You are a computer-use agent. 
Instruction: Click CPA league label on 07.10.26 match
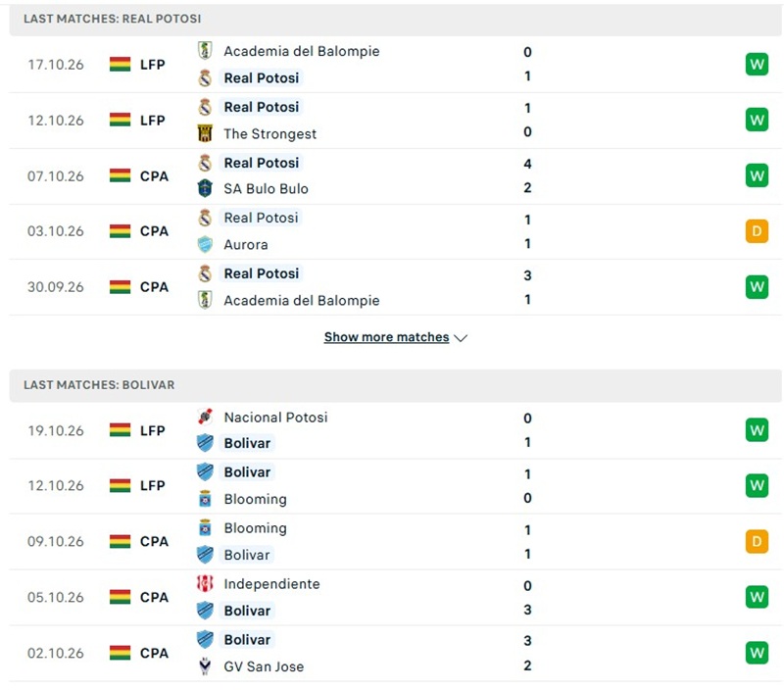click(154, 176)
